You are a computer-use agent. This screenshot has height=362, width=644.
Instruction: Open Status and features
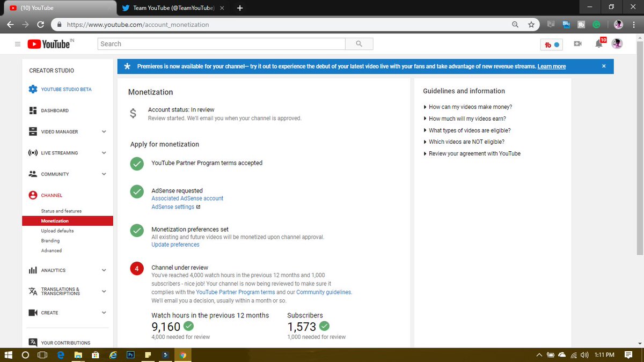coord(61,211)
